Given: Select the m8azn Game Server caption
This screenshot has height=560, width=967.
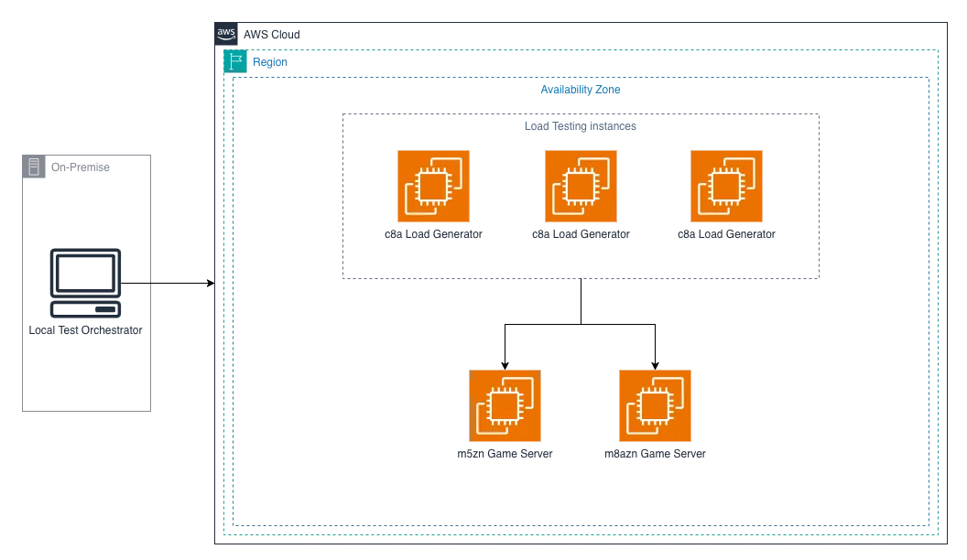Looking at the screenshot, I should tap(655, 454).
